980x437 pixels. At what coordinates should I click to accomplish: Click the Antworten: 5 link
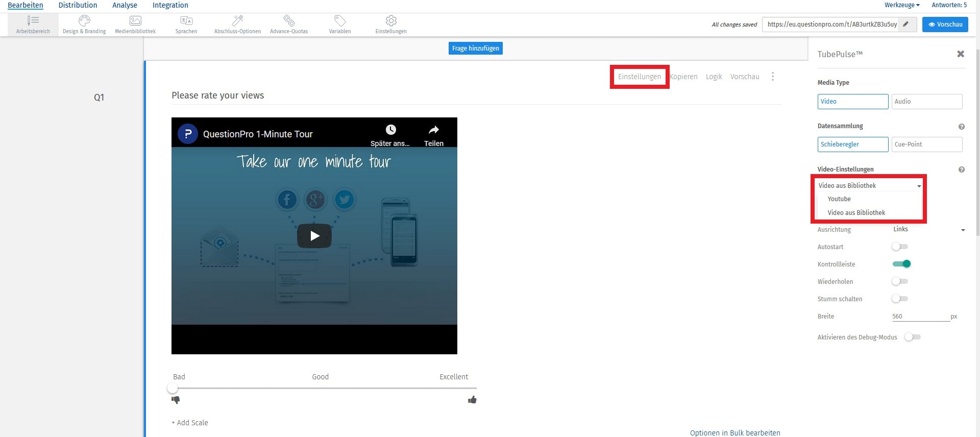[949, 5]
